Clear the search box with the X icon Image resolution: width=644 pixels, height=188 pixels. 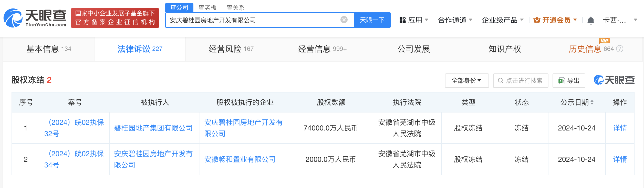344,20
